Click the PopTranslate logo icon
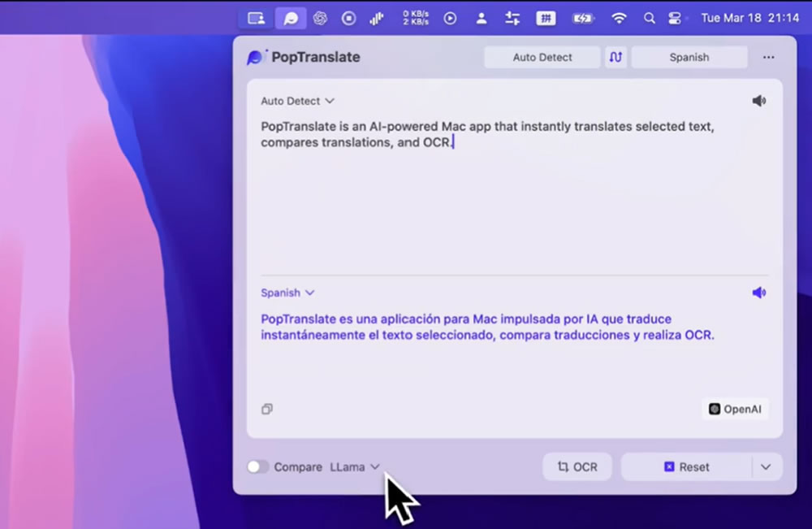This screenshot has width=812, height=529. point(256,57)
